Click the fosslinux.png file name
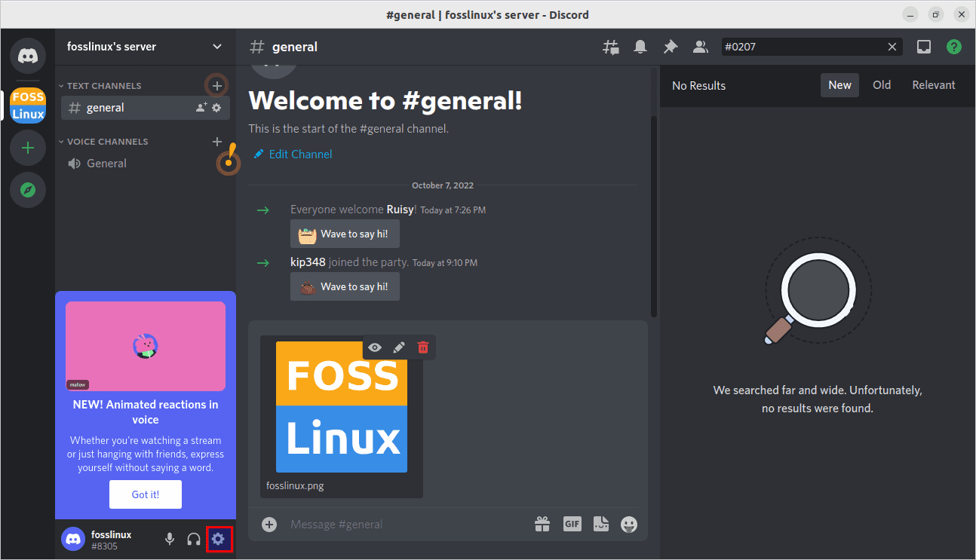This screenshot has height=560, width=976. [x=295, y=485]
